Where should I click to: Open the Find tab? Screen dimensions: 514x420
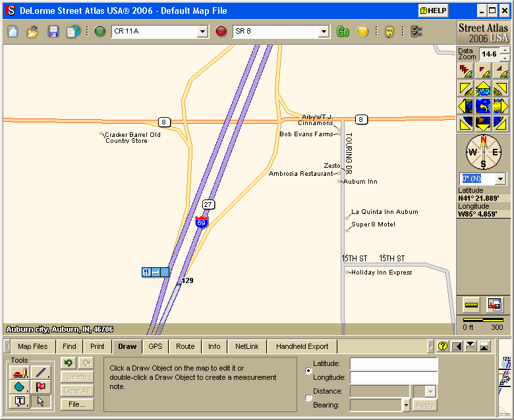[69, 346]
